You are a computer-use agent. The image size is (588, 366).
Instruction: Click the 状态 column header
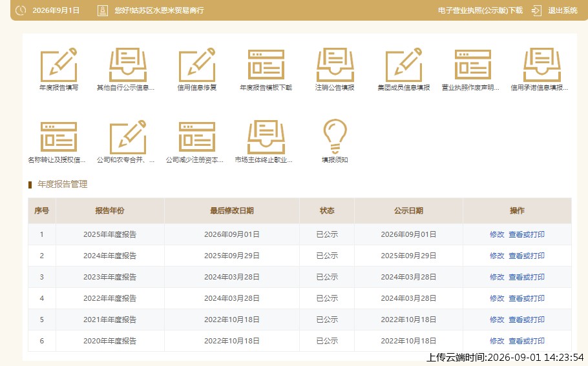coord(327,211)
